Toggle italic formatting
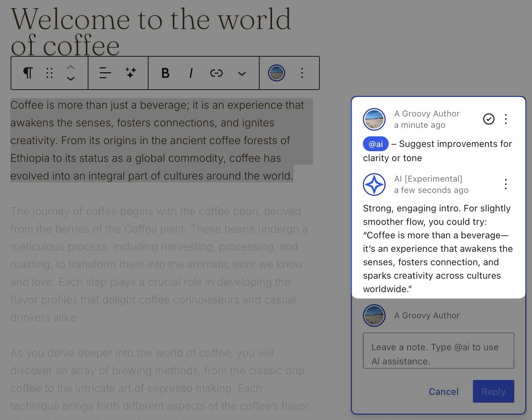 pyautogui.click(x=191, y=73)
